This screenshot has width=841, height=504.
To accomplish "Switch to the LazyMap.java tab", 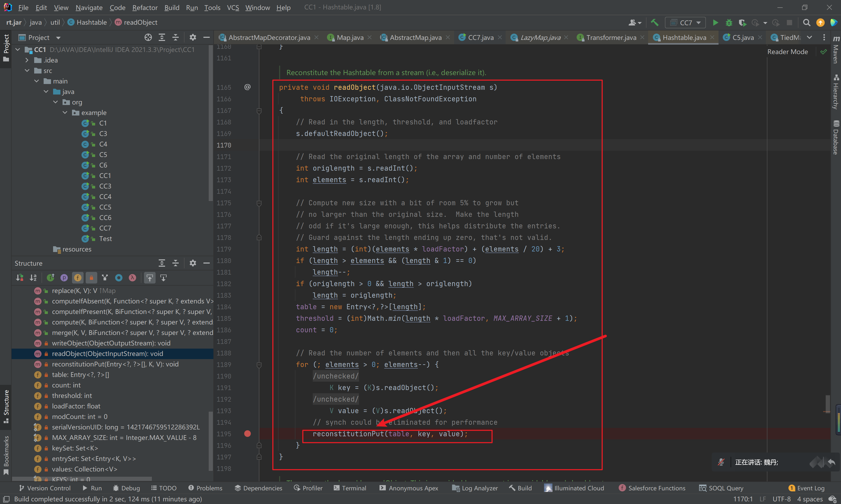I will [x=540, y=37].
